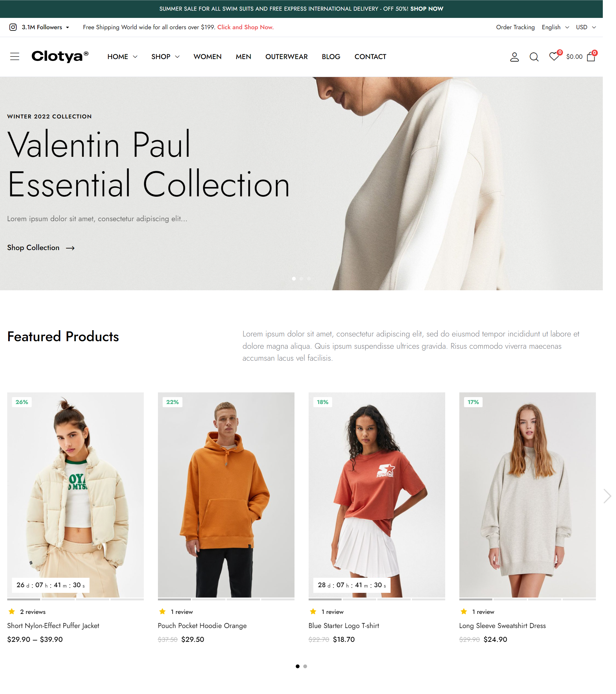
Task: Open the user account icon
Action: [515, 57]
